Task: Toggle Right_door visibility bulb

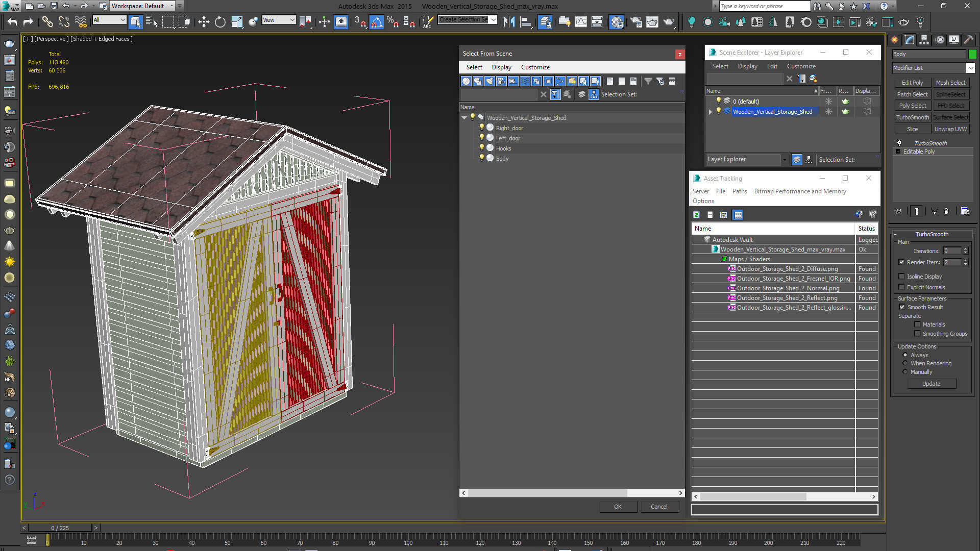Action: point(481,128)
